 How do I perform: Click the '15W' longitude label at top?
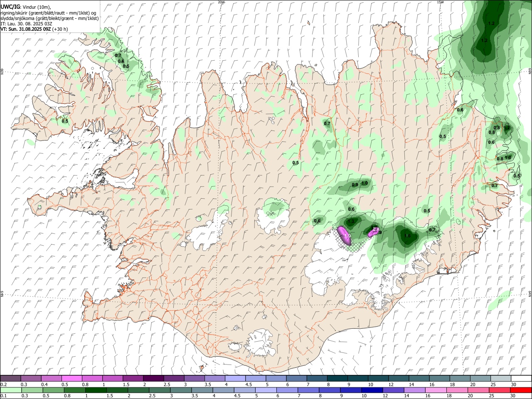(x=440, y=2)
